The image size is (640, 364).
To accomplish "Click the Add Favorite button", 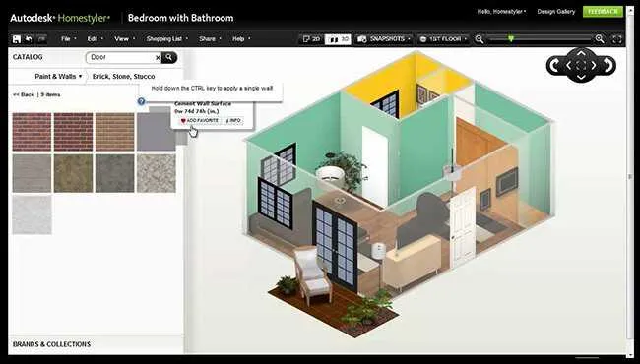I will tap(200, 121).
